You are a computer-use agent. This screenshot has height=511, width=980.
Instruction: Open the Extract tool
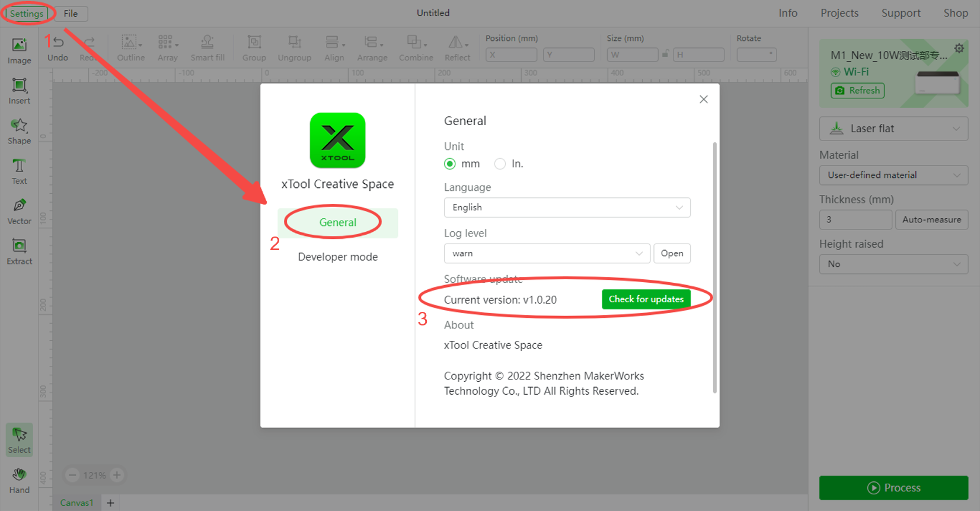point(19,252)
